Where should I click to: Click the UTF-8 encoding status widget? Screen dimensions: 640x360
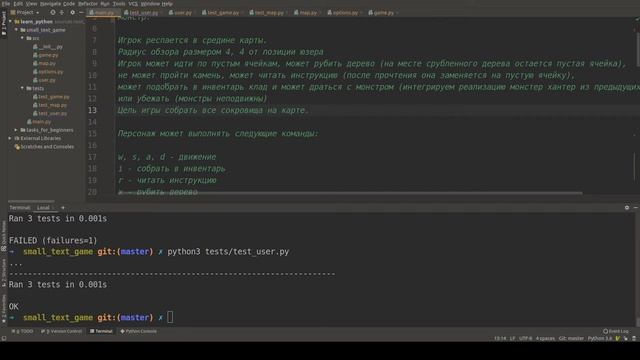pyautogui.click(x=525, y=338)
